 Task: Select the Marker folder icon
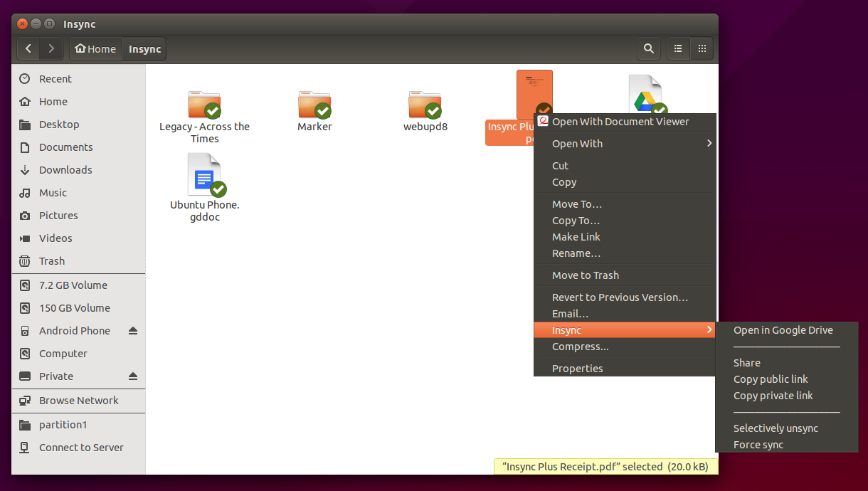314,105
